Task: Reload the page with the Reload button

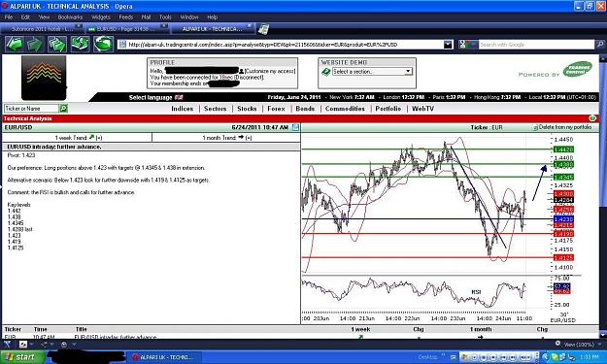Action: click(80, 44)
